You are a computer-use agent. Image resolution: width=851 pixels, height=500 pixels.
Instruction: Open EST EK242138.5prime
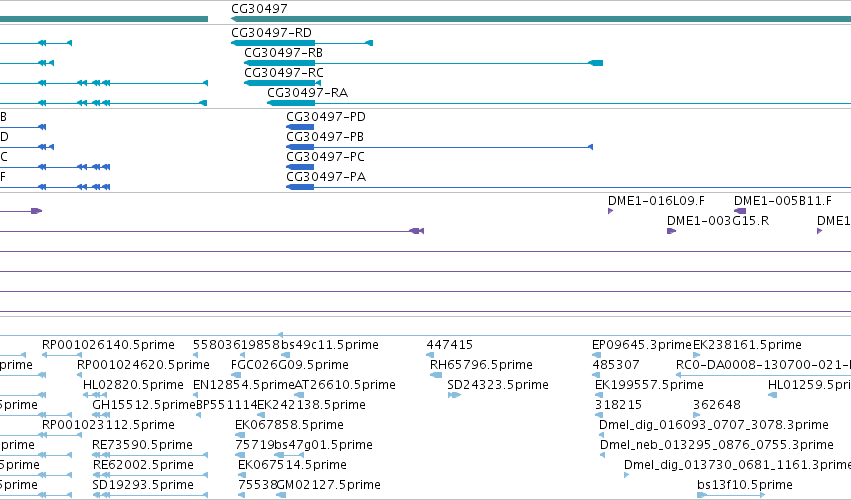click(x=312, y=405)
